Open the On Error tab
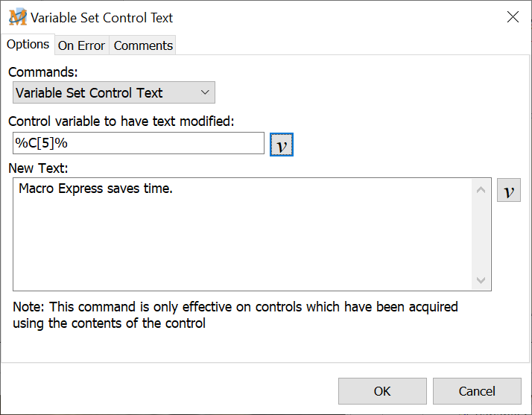Image resolution: width=532 pixels, height=415 pixels. [81, 45]
